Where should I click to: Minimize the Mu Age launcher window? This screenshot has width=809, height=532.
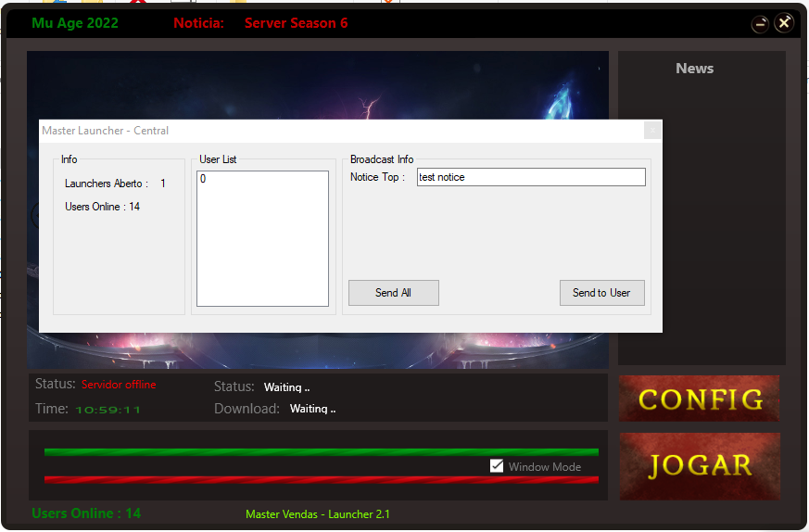coord(760,24)
